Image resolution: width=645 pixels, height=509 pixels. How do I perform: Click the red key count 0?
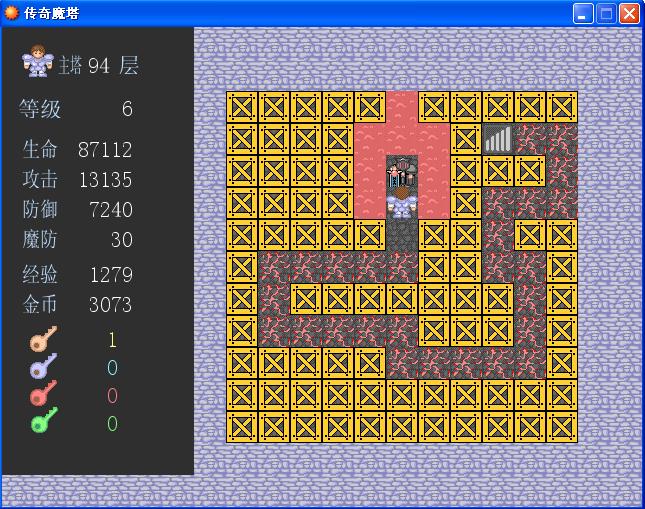click(112, 395)
